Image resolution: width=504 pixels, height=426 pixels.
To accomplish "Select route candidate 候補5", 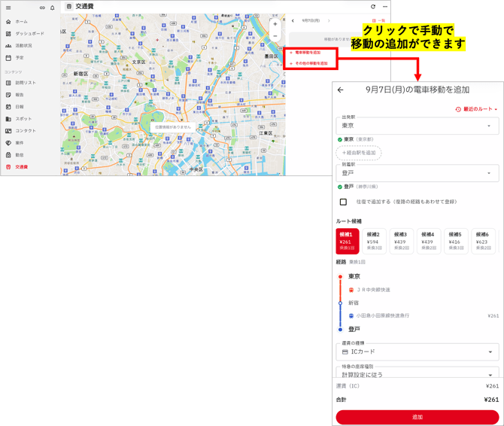I will [x=455, y=242].
